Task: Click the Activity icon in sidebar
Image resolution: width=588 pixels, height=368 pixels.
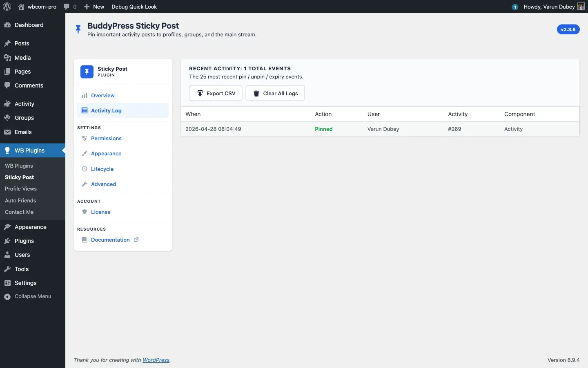Action: [x=7, y=104]
